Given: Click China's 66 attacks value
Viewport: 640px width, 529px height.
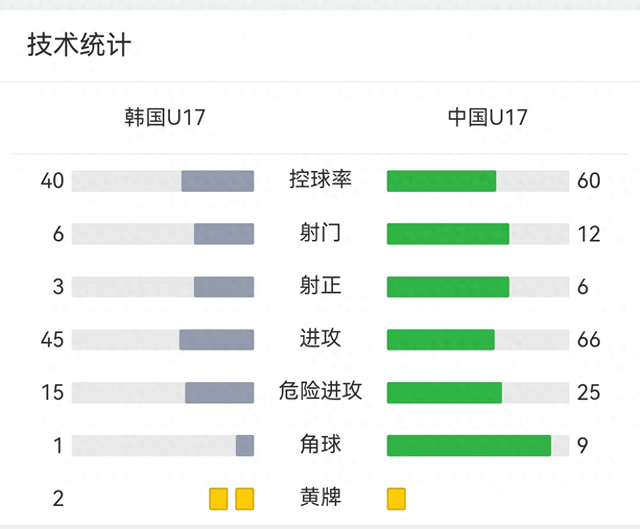Looking at the screenshot, I should 589,340.
